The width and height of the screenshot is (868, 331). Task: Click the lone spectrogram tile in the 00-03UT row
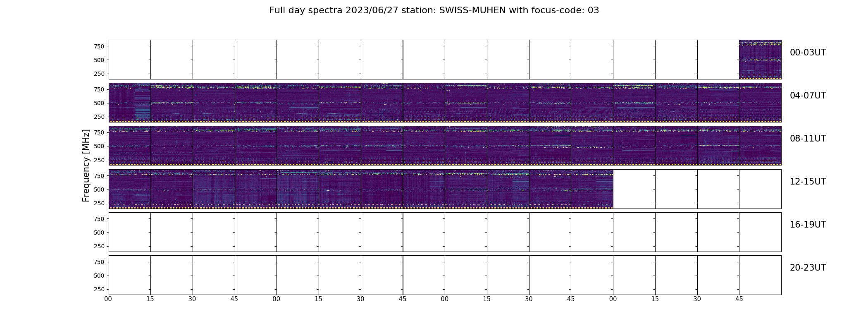760,60
